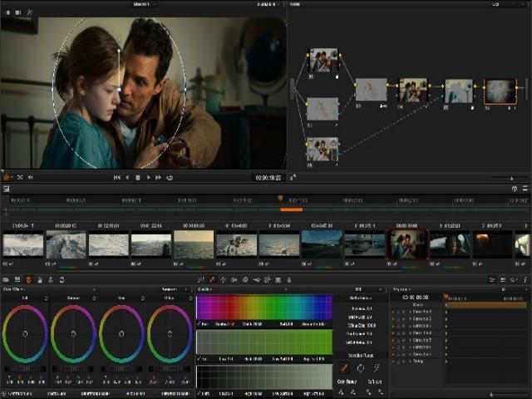Image resolution: width=532 pixels, height=399 pixels.
Task: Play the clip forward
Action: [x=148, y=177]
